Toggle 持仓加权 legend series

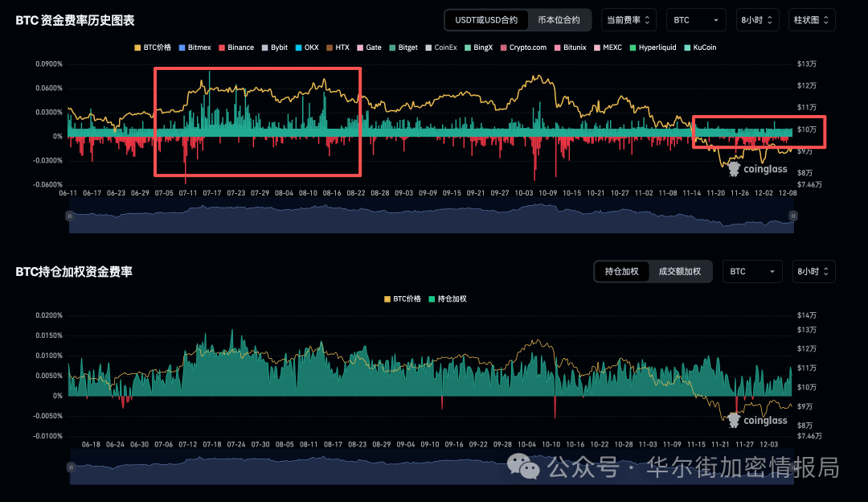click(448, 299)
